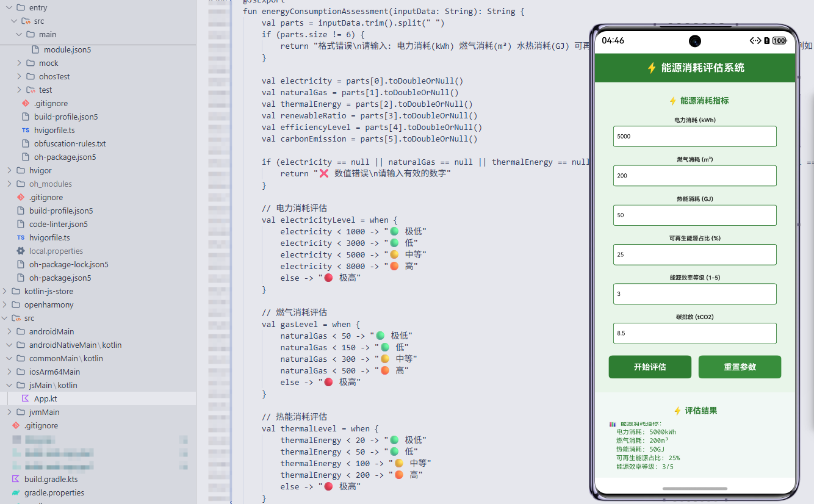Click the openharmony folder icon
814x504 pixels.
[16, 304]
